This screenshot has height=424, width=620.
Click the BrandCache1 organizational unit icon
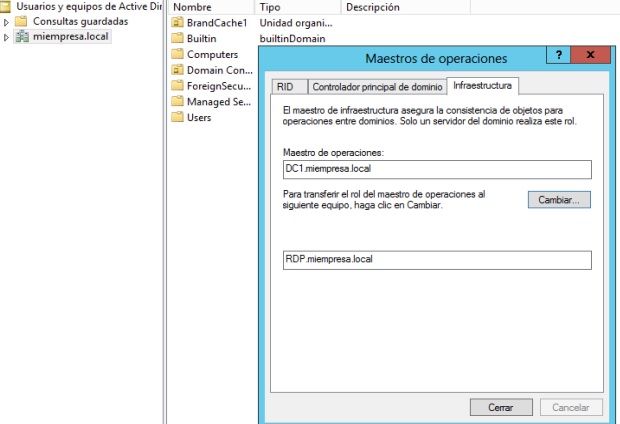pos(178,22)
